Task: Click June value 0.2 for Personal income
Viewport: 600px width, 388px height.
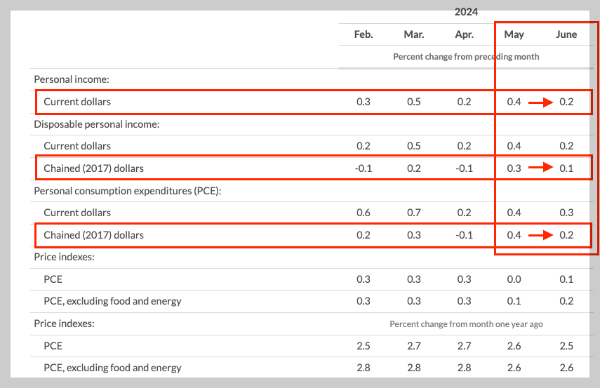Action: (566, 102)
